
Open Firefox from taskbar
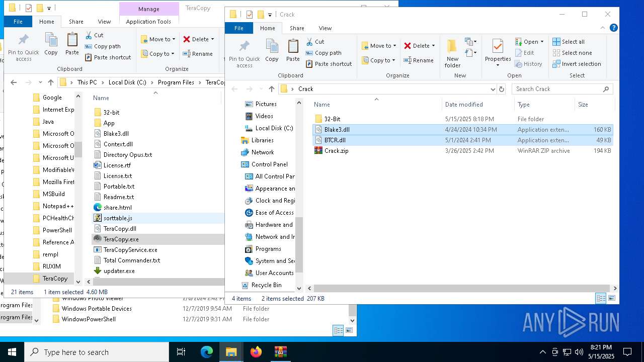coord(256,352)
